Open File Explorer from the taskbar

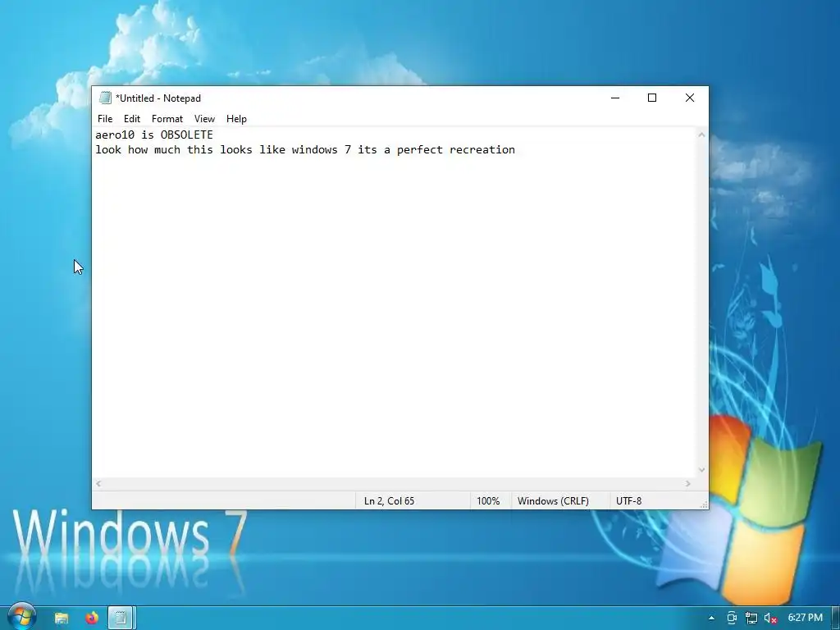click(62, 618)
